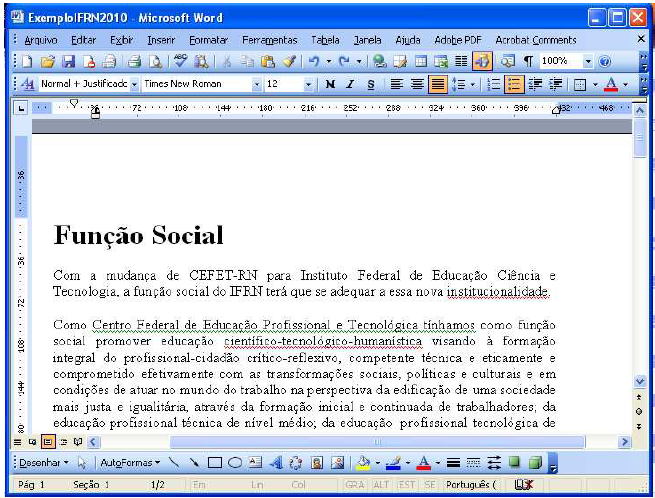This screenshot has height=498, width=655.
Task: Expand the line spacing options arrow
Action: 472,85
